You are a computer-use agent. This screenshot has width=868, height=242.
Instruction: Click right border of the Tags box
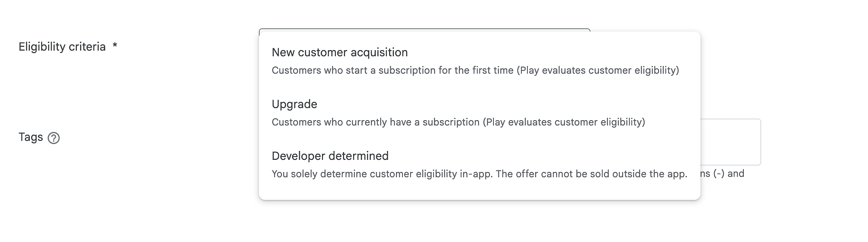(760, 142)
